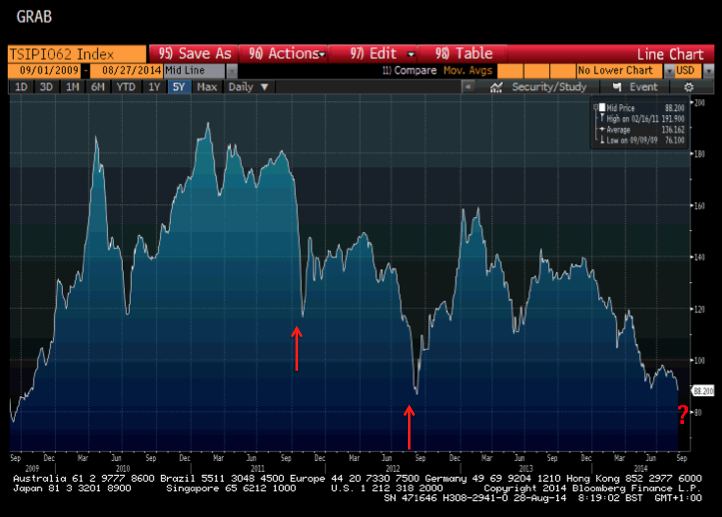The width and height of the screenshot is (722, 517).
Task: Switch to 1Y time range
Action: pos(154,87)
